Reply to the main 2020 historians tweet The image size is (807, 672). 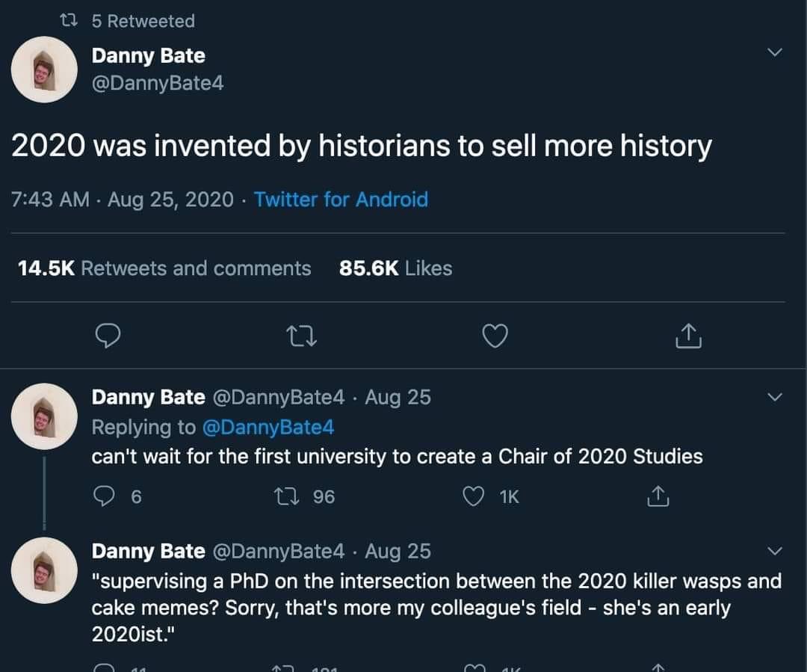[109, 338]
